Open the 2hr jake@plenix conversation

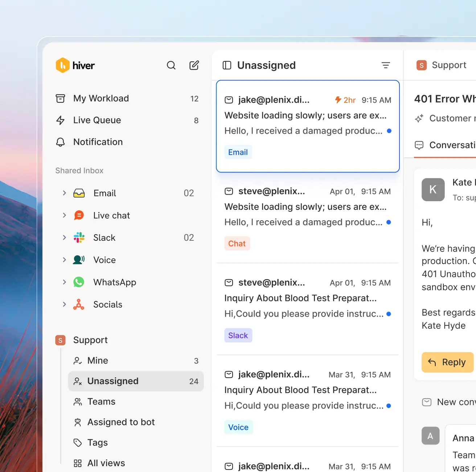(x=308, y=126)
